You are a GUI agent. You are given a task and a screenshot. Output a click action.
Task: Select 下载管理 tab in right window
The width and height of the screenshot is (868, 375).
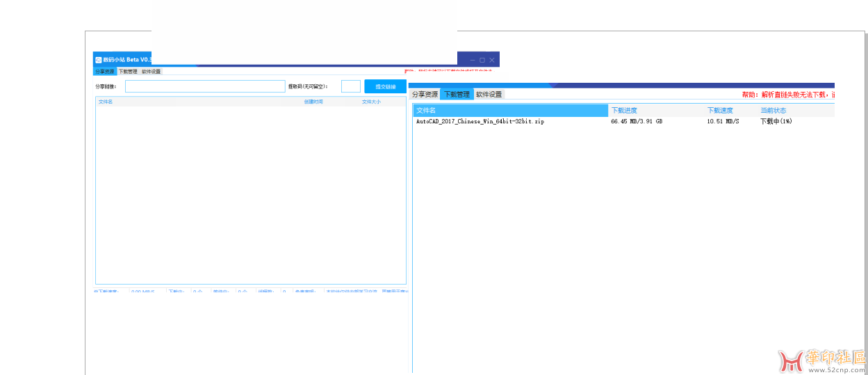click(457, 95)
